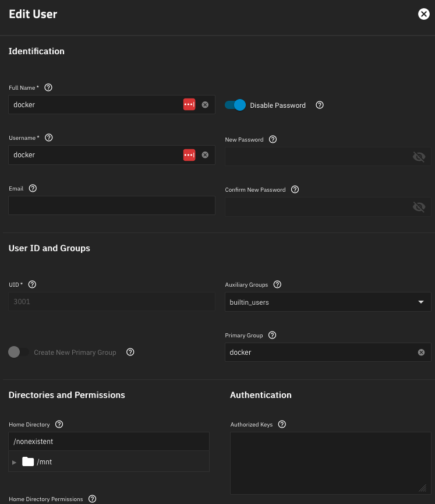Image resolution: width=435 pixels, height=504 pixels.
Task: Click the help icon next to Full Name
Action: click(x=48, y=87)
